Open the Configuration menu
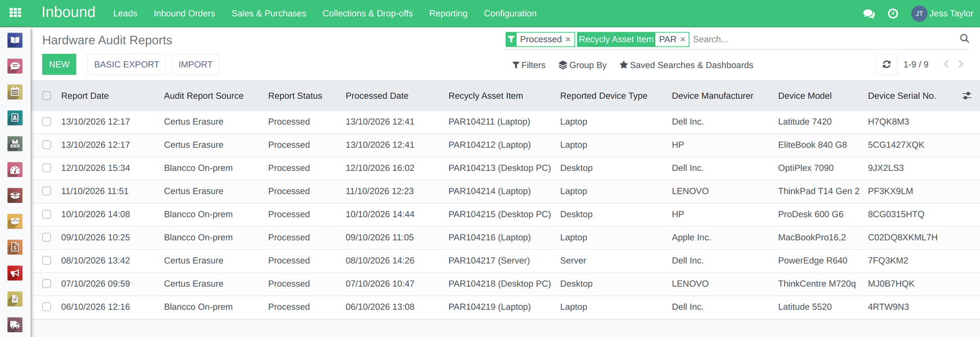980x337 pixels. (x=510, y=13)
